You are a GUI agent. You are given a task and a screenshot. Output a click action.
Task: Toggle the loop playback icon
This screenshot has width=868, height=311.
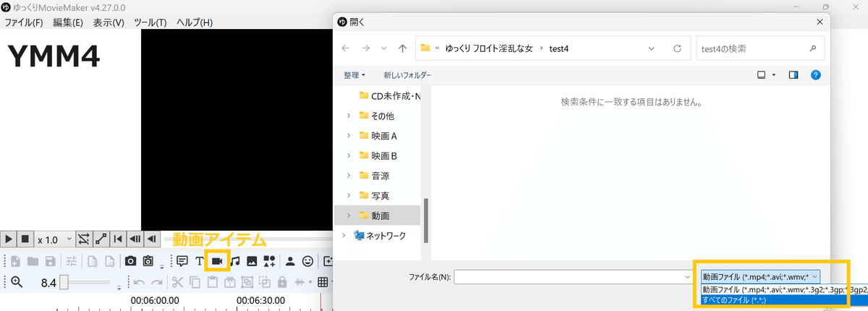point(83,239)
